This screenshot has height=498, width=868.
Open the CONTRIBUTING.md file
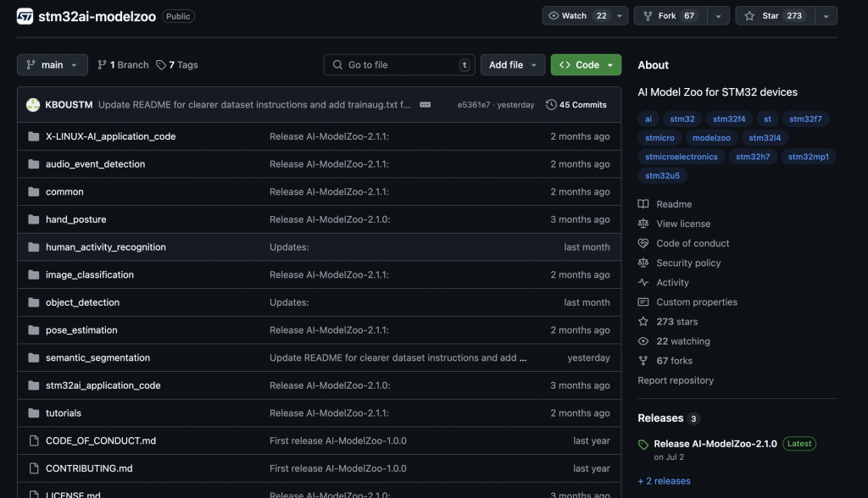tap(89, 468)
